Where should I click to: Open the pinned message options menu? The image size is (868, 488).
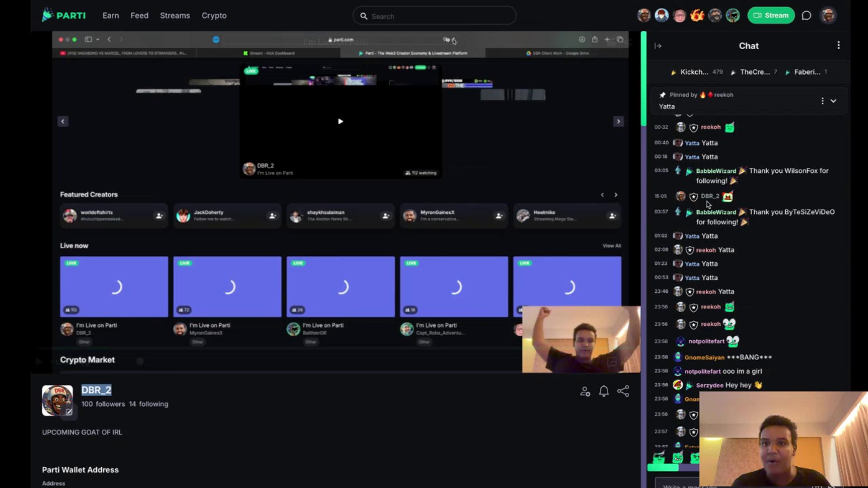tap(822, 101)
